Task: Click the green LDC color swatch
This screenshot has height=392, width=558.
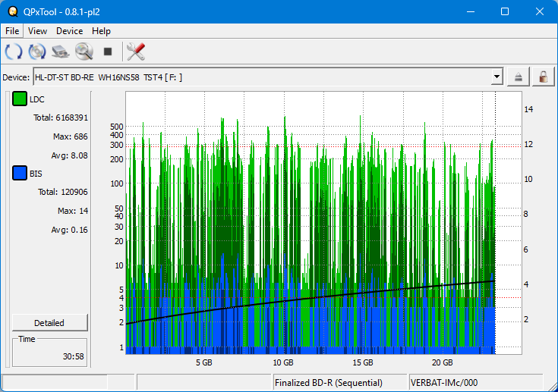Action: tap(20, 99)
